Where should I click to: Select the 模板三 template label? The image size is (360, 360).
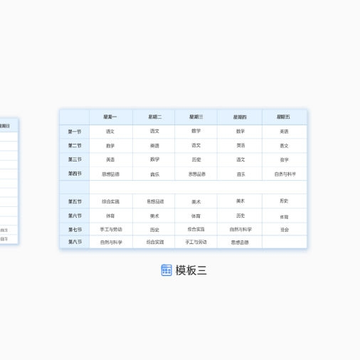(x=191, y=270)
